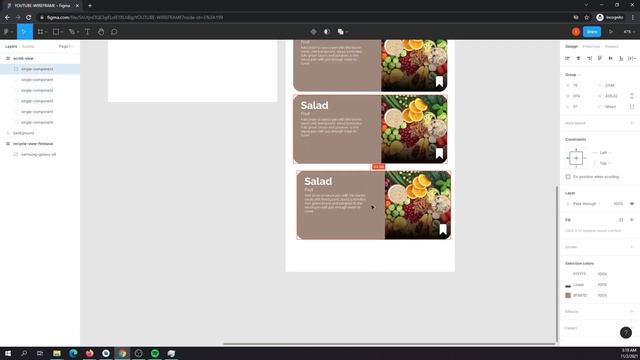This screenshot has height=360, width=640.
Task: Click the Create component icon
Action: [x=313, y=31]
